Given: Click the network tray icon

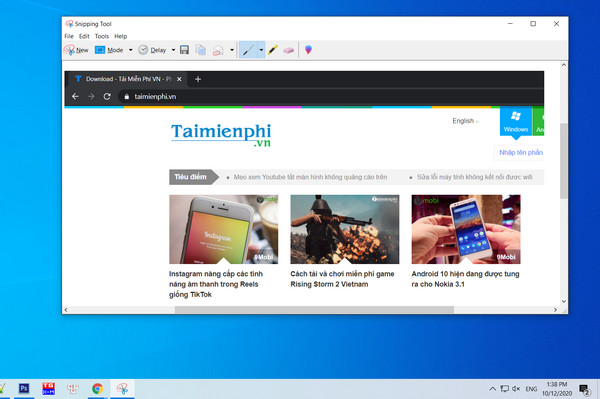Looking at the screenshot, I should (x=505, y=389).
